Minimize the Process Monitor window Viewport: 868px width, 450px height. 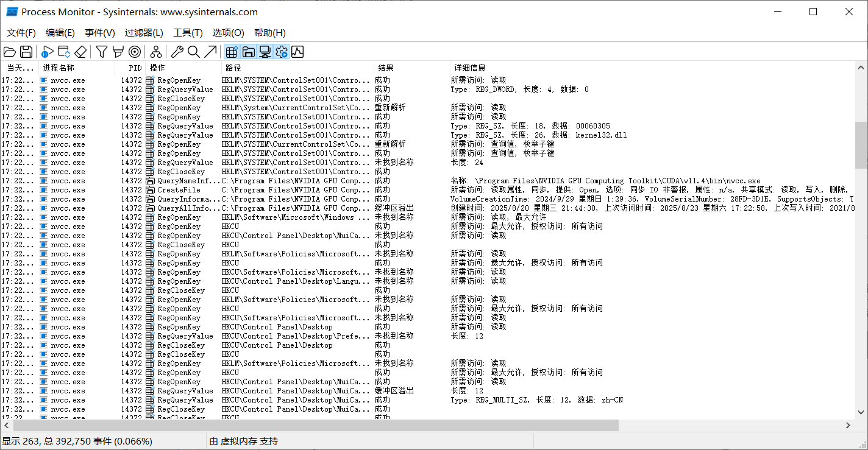pyautogui.click(x=777, y=12)
